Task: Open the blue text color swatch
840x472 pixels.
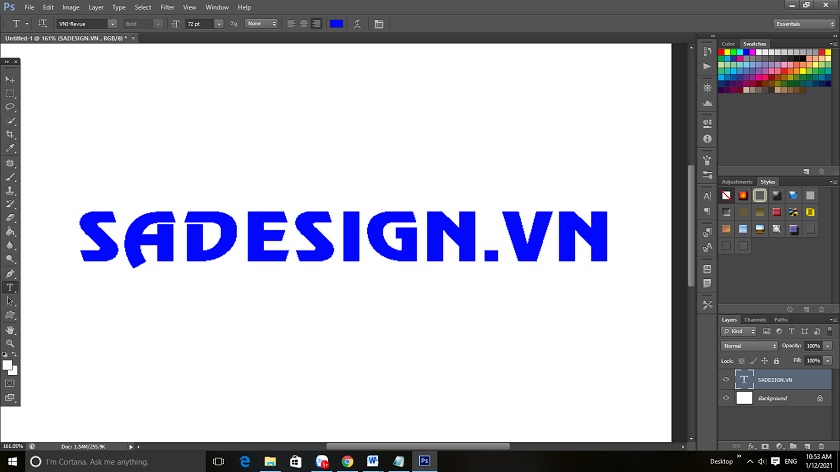Action: click(x=336, y=24)
